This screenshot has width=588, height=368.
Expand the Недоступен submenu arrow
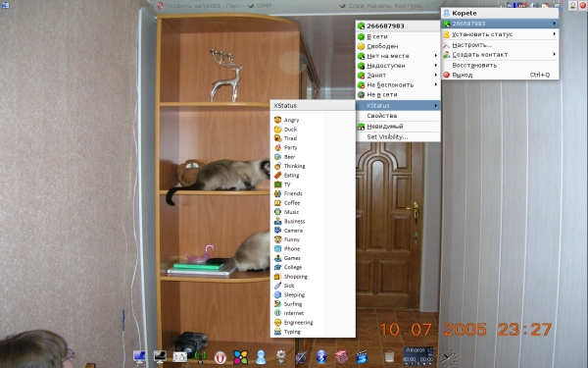point(436,66)
